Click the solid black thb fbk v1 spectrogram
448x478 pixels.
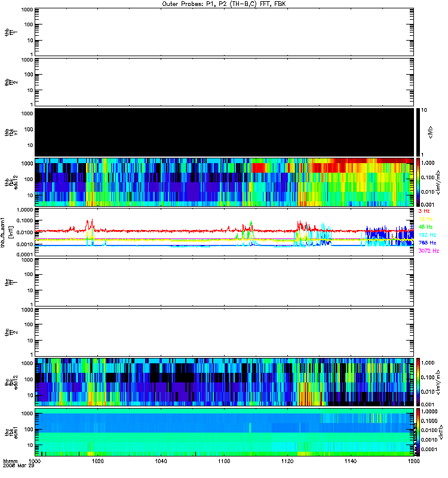(225, 132)
